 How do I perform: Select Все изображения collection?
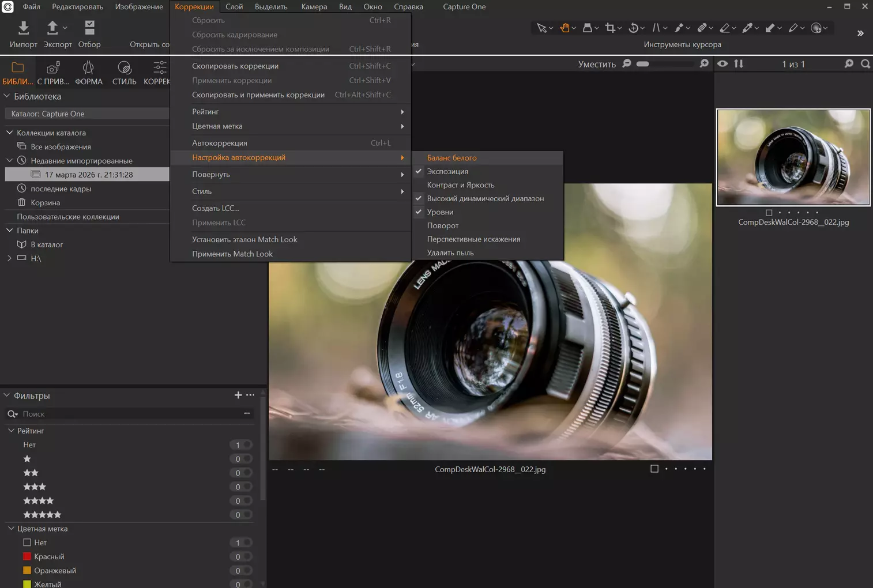pos(61,147)
